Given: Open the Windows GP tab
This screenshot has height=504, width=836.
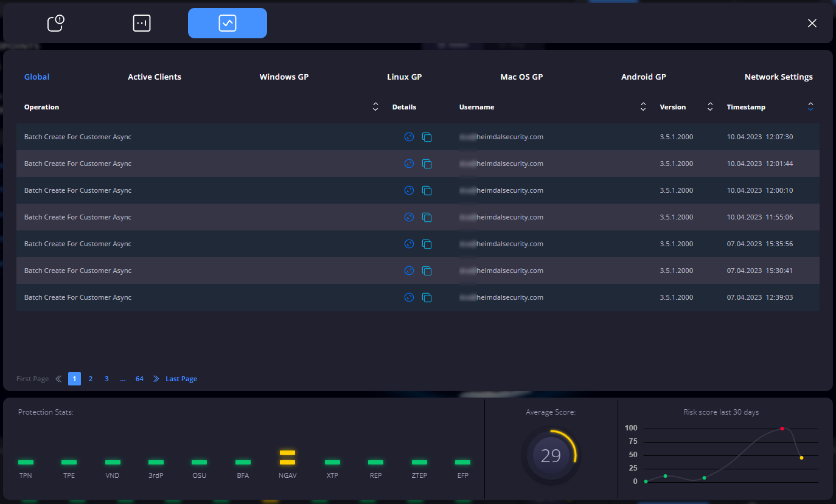Looking at the screenshot, I should 284,77.
